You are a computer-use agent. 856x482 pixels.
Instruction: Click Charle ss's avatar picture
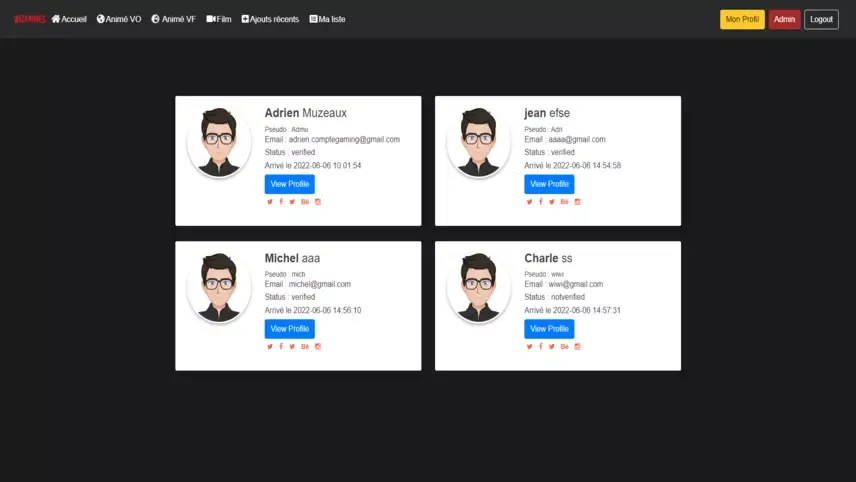[479, 287]
